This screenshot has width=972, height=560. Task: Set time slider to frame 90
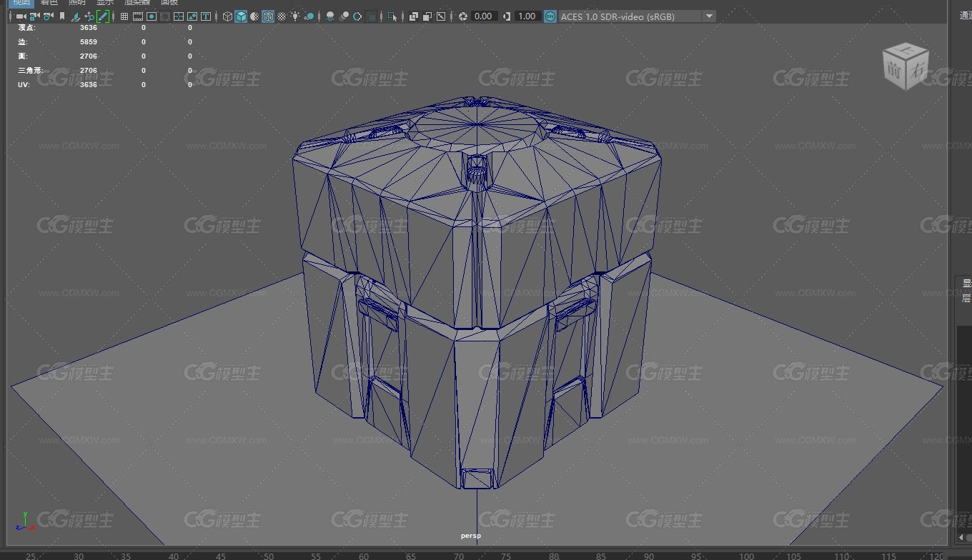coord(648,556)
